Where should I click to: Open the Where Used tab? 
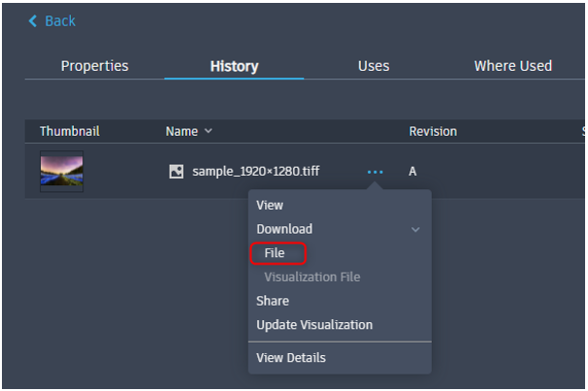click(512, 66)
